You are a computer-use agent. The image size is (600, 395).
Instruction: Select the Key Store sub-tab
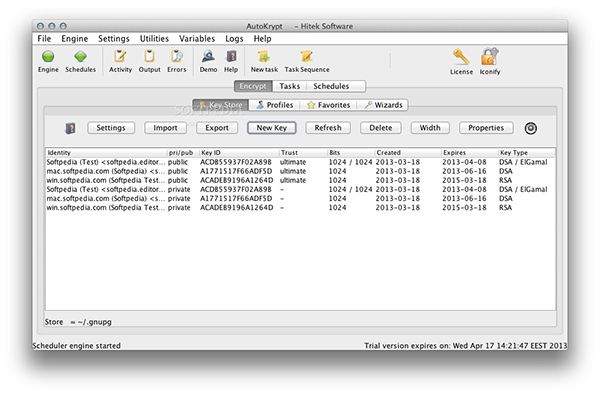[221, 105]
